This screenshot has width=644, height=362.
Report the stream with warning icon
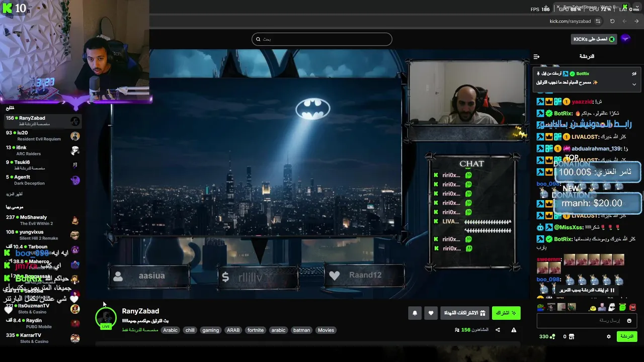click(x=514, y=330)
